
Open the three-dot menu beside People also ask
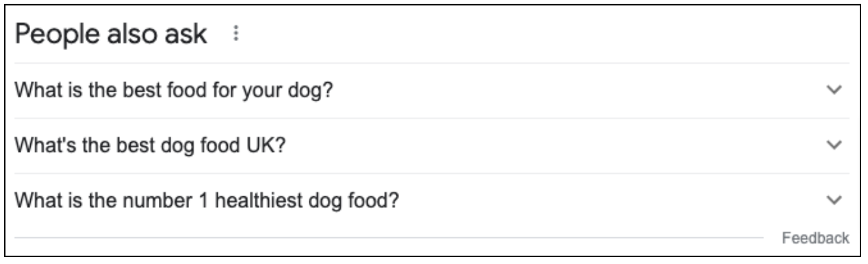click(x=237, y=34)
